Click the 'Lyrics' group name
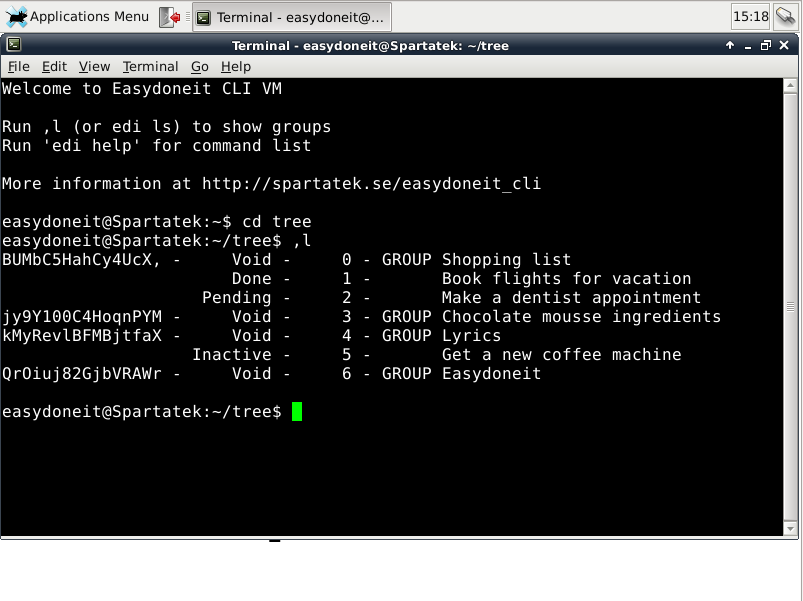 tap(471, 335)
